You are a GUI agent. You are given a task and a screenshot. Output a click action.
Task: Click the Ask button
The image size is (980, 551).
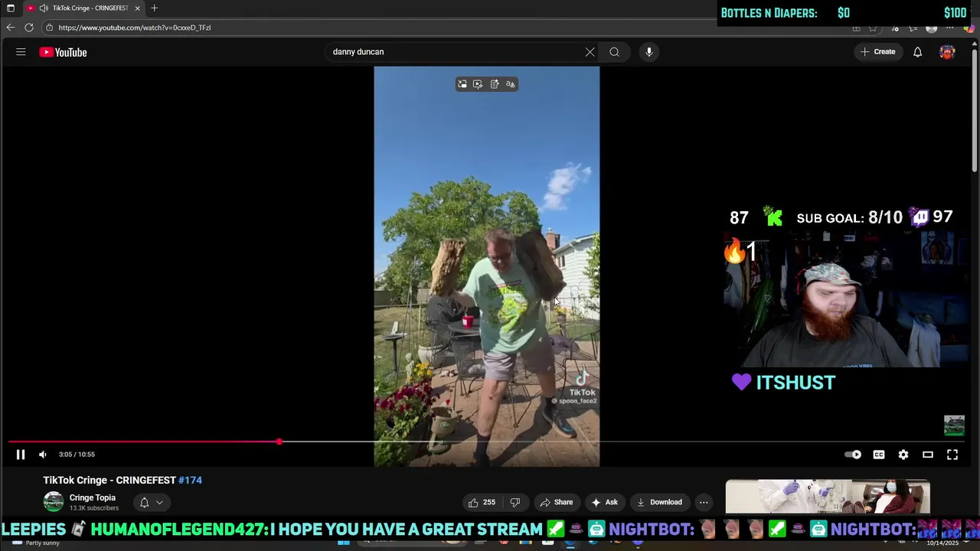click(604, 502)
